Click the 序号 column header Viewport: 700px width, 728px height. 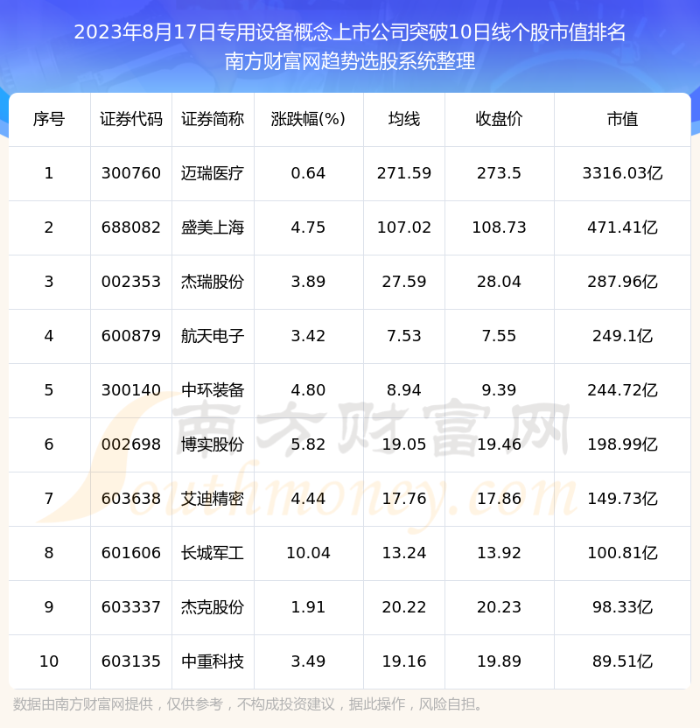tap(49, 120)
